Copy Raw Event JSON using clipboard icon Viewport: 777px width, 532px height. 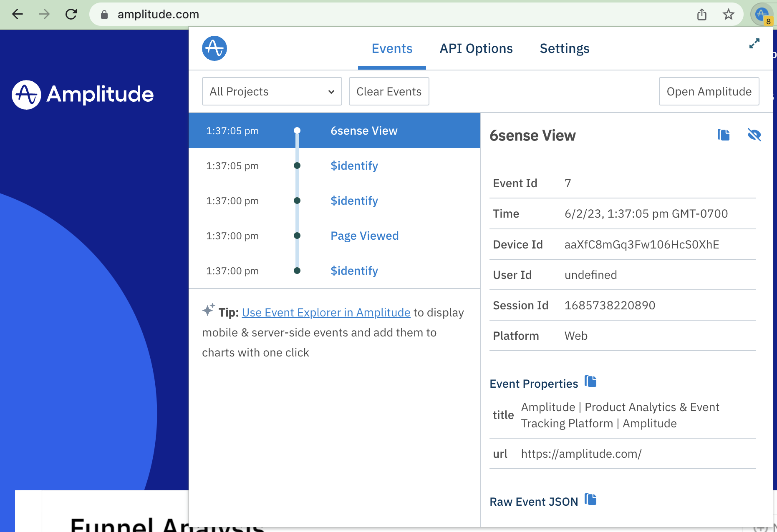[x=590, y=499]
